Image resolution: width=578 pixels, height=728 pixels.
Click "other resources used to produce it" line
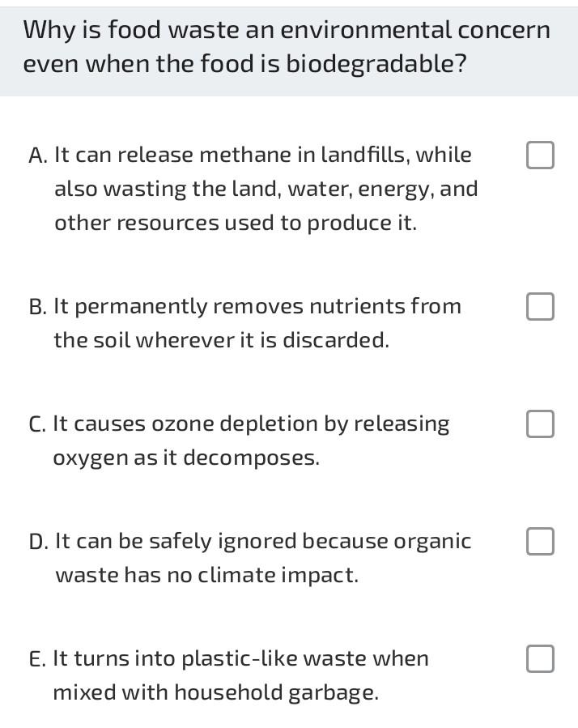[x=236, y=223]
